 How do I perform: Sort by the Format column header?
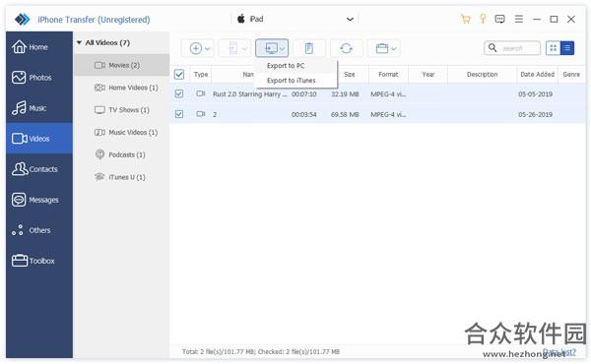point(388,74)
